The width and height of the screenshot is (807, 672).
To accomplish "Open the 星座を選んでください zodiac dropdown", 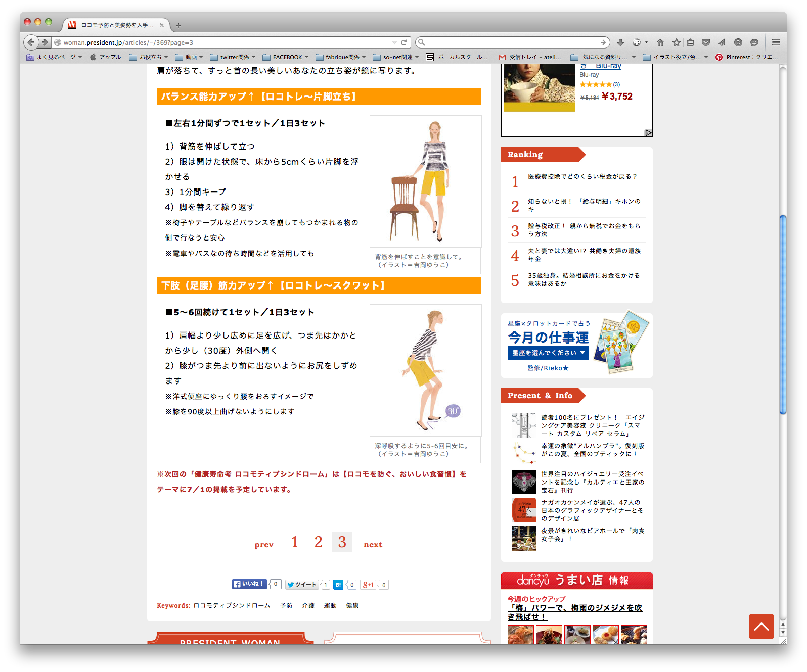I will tap(548, 353).
